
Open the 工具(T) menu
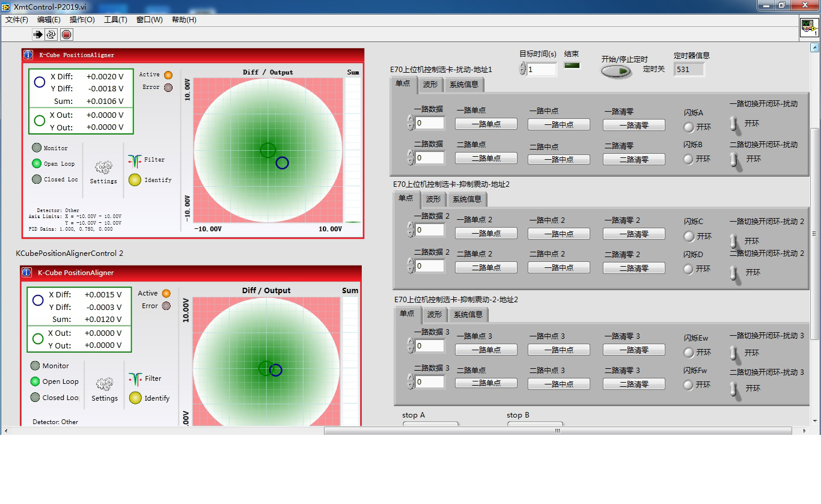(115, 20)
